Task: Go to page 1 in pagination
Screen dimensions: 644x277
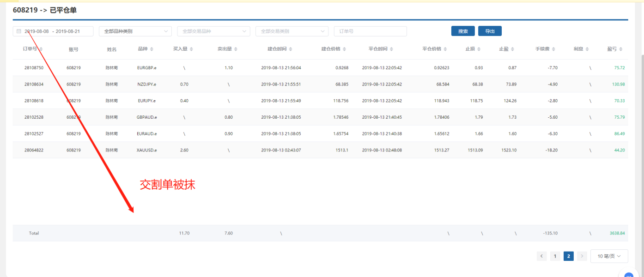Action: point(555,256)
